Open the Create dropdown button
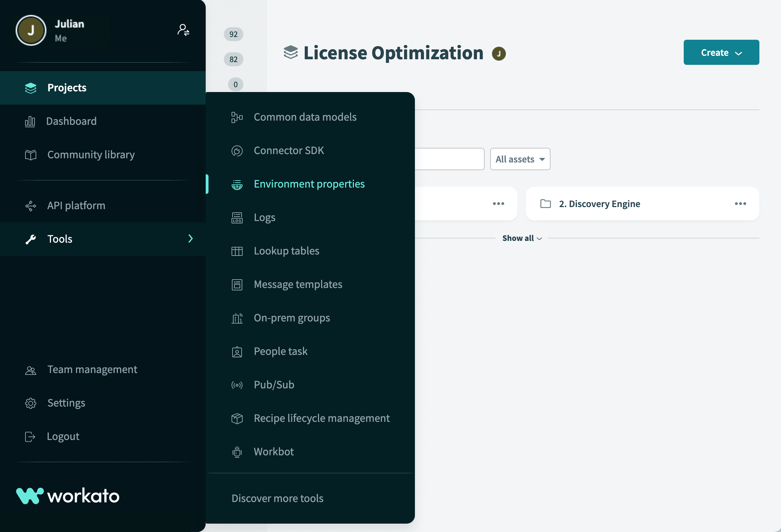This screenshot has height=532, width=781. 721,52
